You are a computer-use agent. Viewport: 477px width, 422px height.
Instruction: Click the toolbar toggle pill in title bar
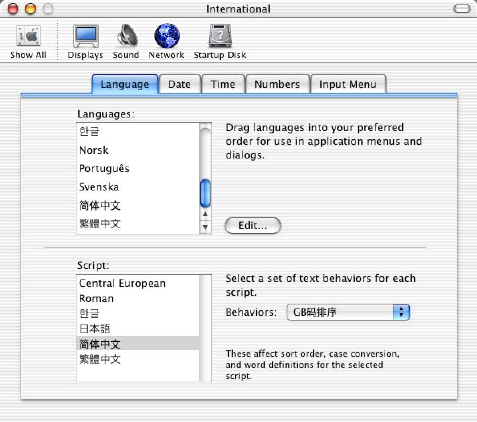pyautogui.click(x=462, y=9)
